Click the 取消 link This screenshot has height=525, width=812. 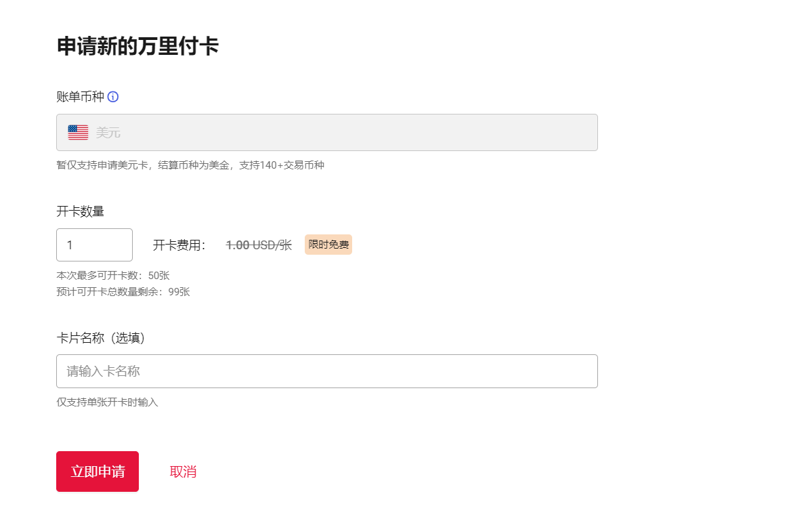click(x=183, y=471)
